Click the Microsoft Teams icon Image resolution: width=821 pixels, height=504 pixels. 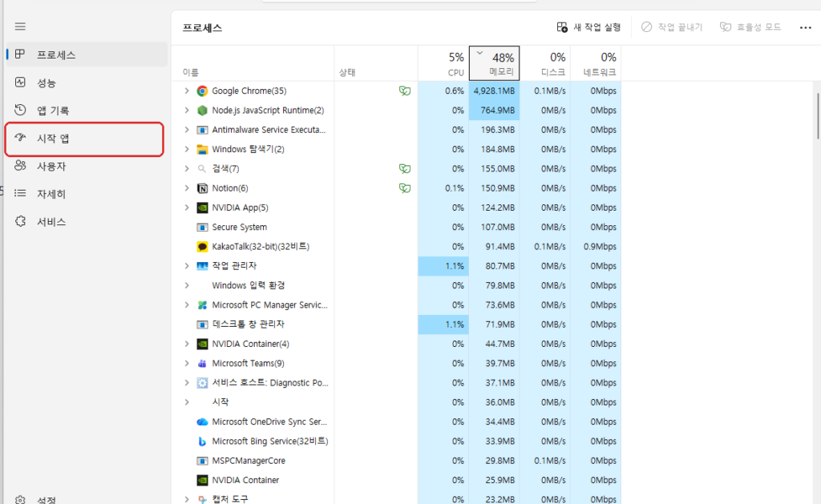202,363
